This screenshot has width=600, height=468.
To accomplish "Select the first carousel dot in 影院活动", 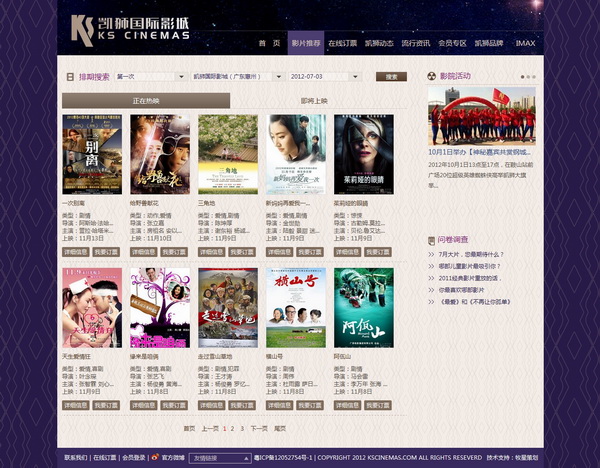I will click(523, 77).
